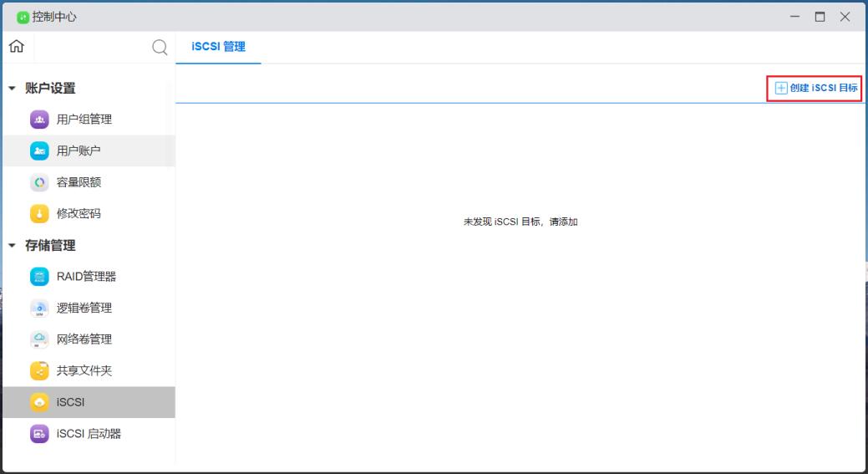Click 创建 iSCSI 目标 button
Viewport: 868px width, 474px height.
815,88
